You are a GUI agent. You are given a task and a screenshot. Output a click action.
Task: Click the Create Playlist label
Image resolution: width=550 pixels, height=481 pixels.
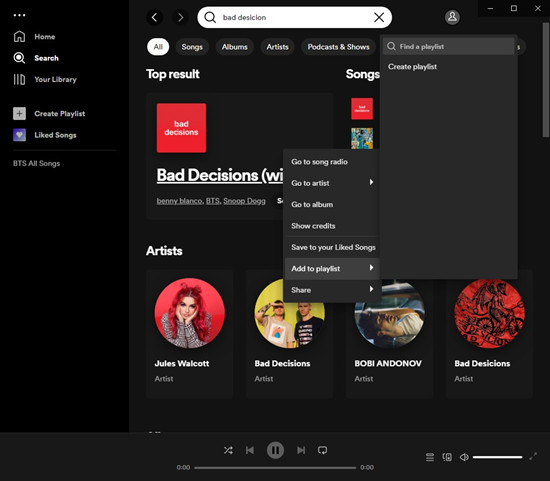coord(60,114)
